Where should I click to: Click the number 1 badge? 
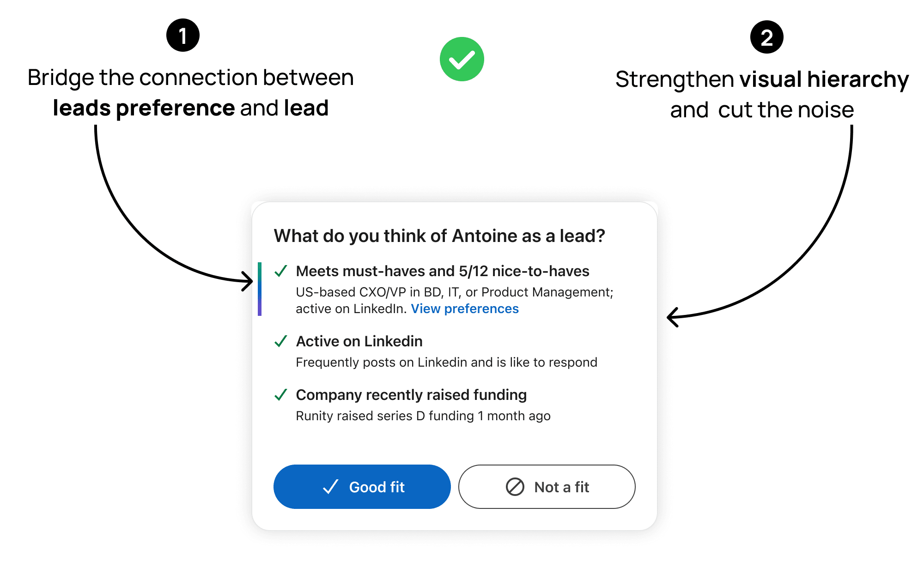(183, 35)
